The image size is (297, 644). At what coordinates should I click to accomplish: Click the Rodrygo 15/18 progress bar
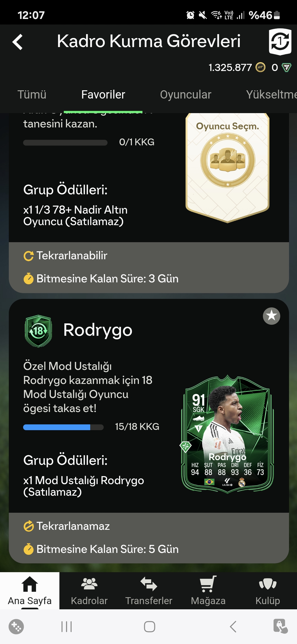pos(63,427)
